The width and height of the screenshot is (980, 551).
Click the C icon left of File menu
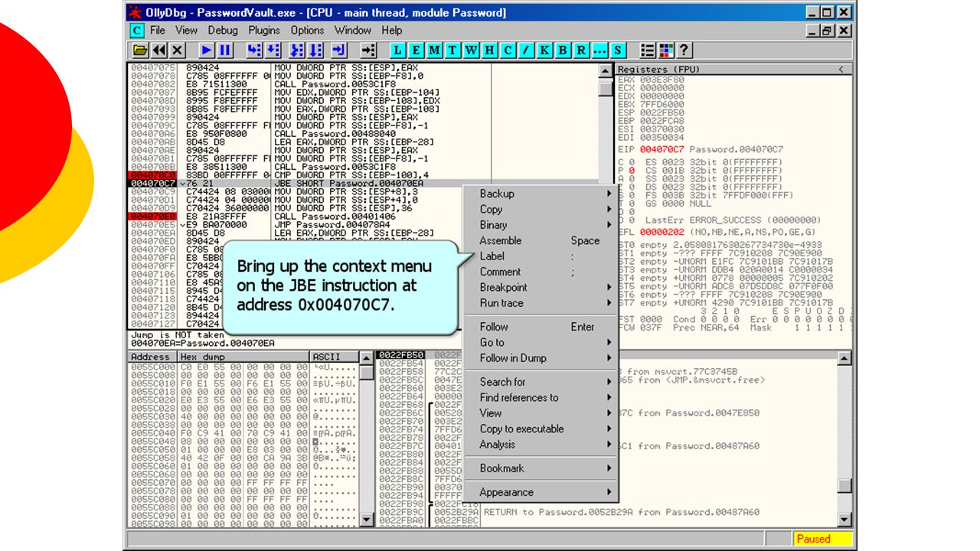click(136, 31)
